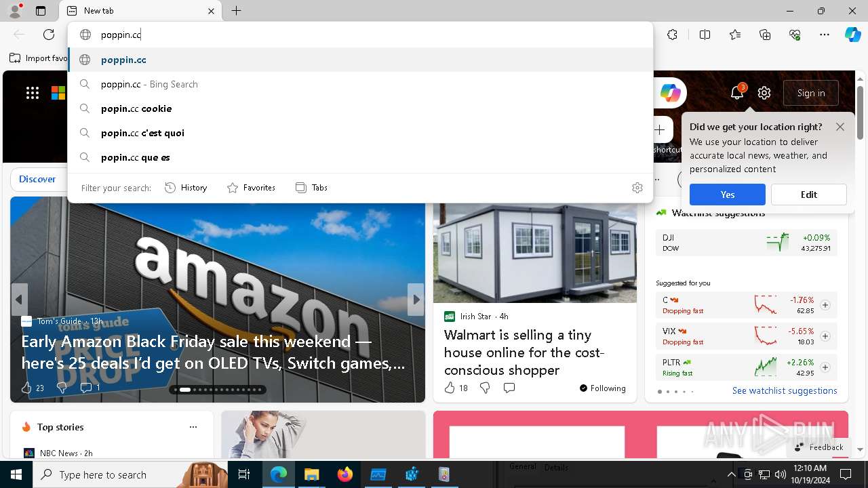Launch the Copilot sidebar icon
Image resolution: width=868 pixels, height=488 pixels.
[852, 35]
